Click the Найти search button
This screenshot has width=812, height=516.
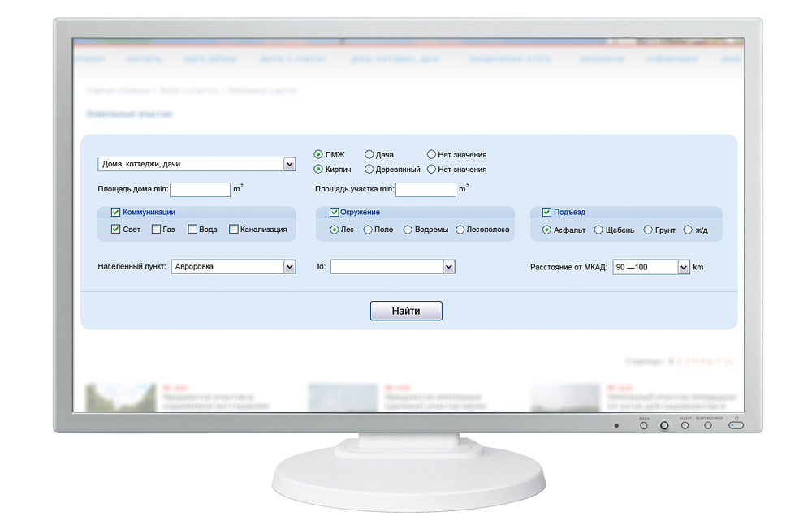click(x=406, y=311)
